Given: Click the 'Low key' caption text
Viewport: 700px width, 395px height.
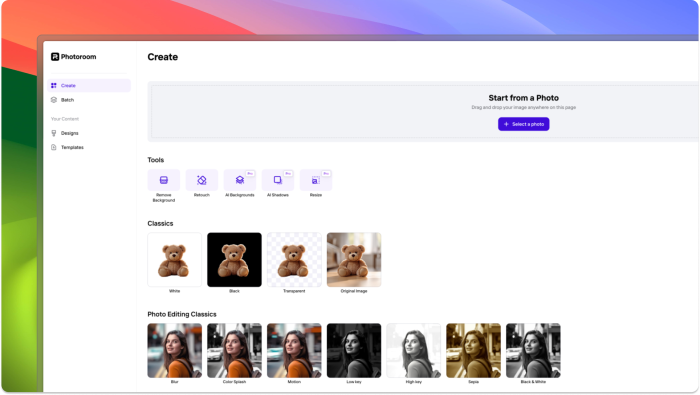Looking at the screenshot, I should click(354, 382).
